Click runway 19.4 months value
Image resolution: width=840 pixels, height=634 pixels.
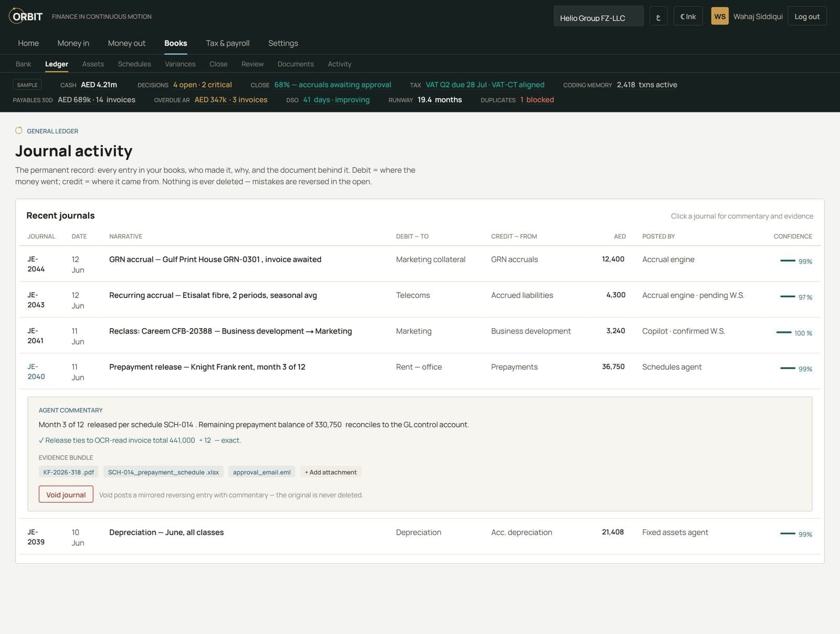tap(439, 100)
